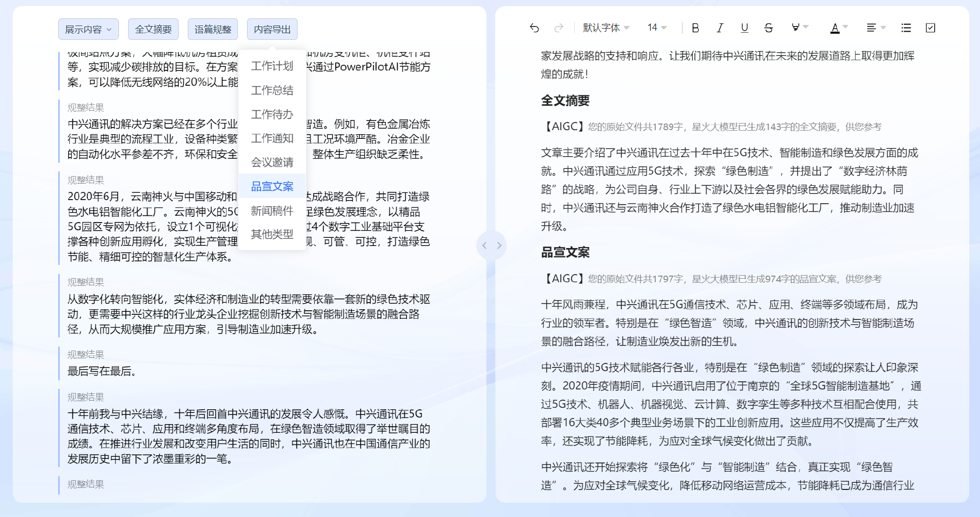
Task: Click the AIGC note mentioning 1789字
Action: pos(712,127)
